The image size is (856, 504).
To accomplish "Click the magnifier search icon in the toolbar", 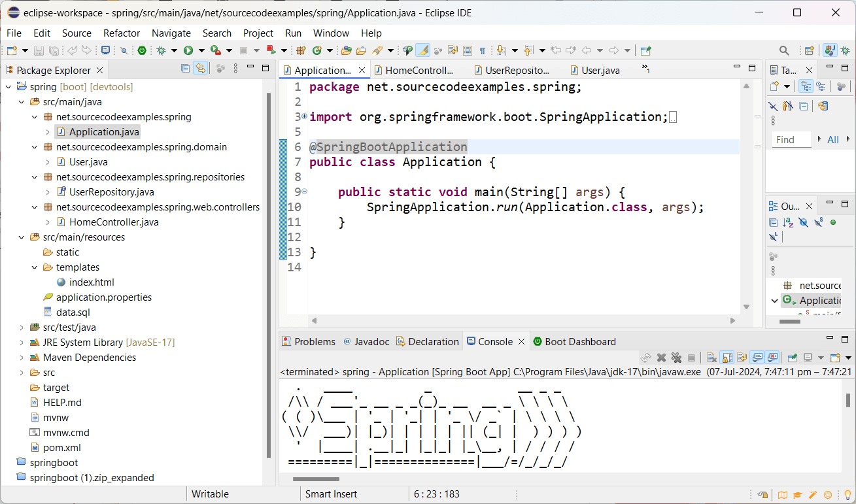I will click(784, 50).
